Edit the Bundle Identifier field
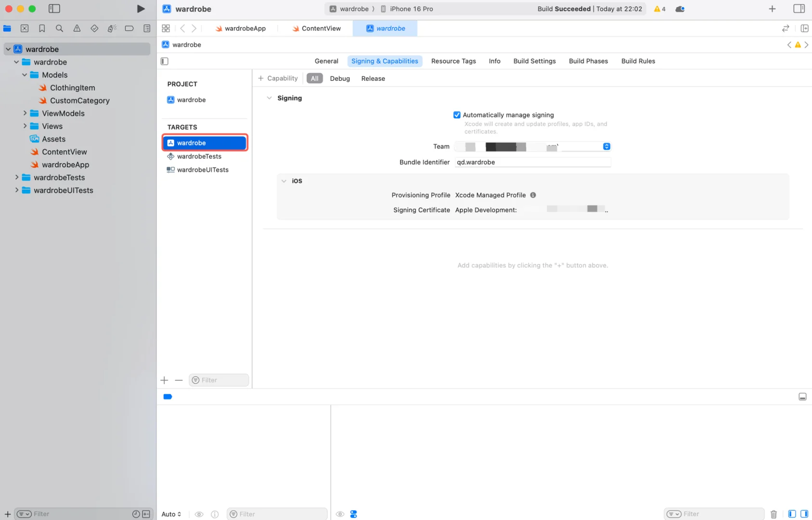The height and width of the screenshot is (520, 812). click(x=533, y=162)
